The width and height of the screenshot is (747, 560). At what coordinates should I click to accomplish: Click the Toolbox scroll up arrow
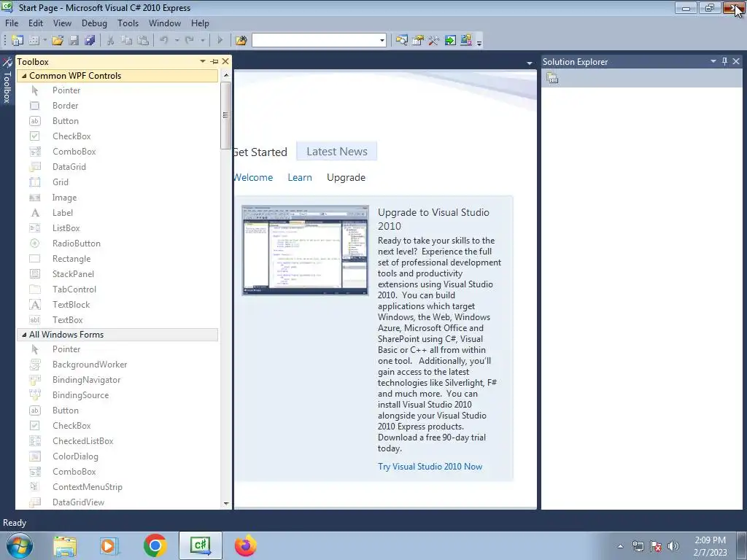click(x=226, y=75)
